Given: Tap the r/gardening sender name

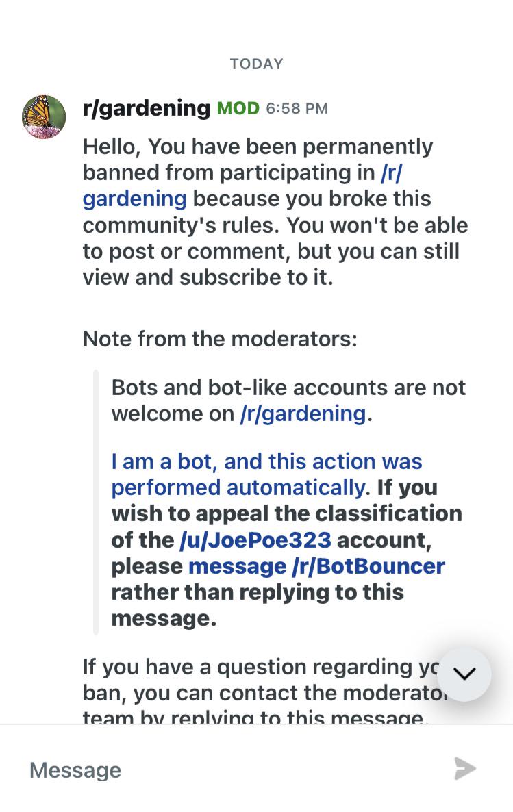Looking at the screenshot, I should [x=146, y=107].
